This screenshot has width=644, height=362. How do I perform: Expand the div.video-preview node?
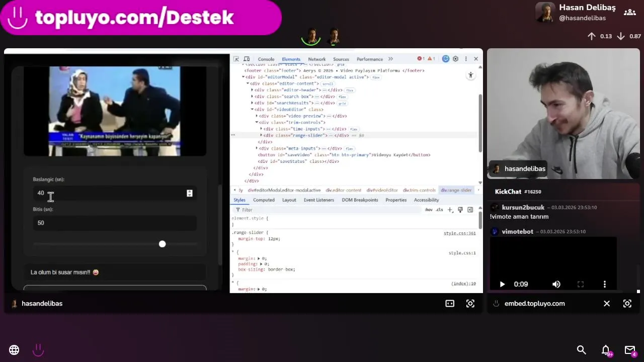257,116
